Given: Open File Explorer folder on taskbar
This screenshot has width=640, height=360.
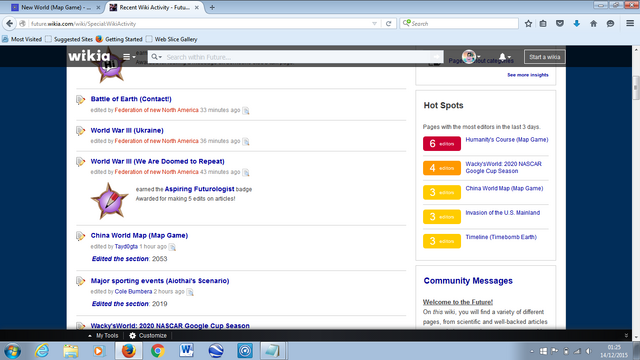Looking at the screenshot, I should pos(71,351).
